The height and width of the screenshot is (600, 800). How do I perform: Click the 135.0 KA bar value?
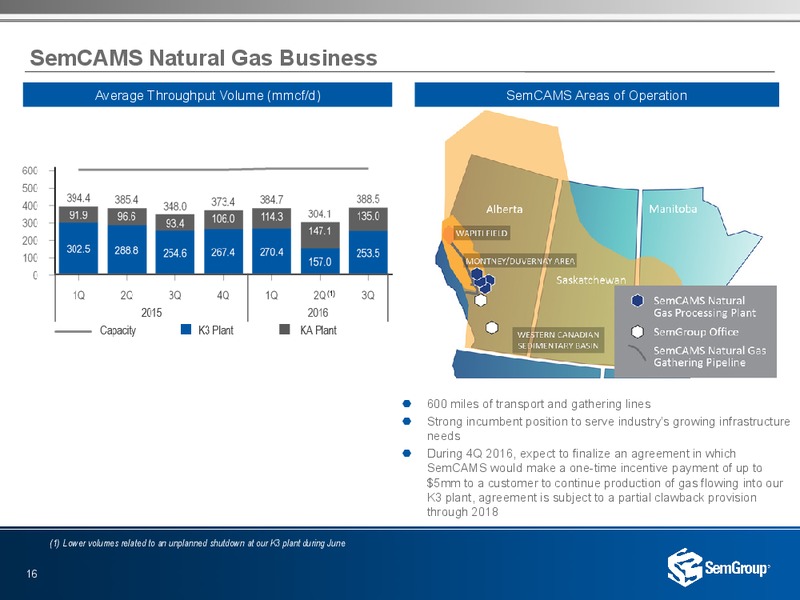[x=368, y=216]
